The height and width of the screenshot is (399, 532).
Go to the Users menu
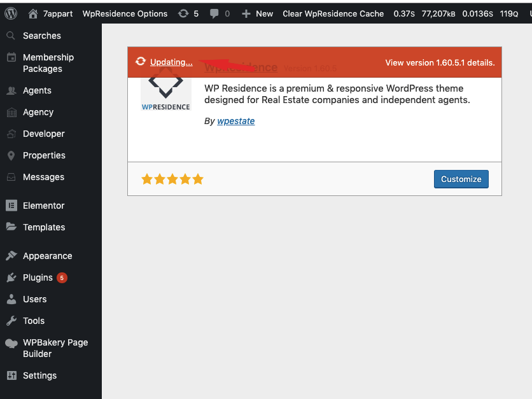click(34, 299)
